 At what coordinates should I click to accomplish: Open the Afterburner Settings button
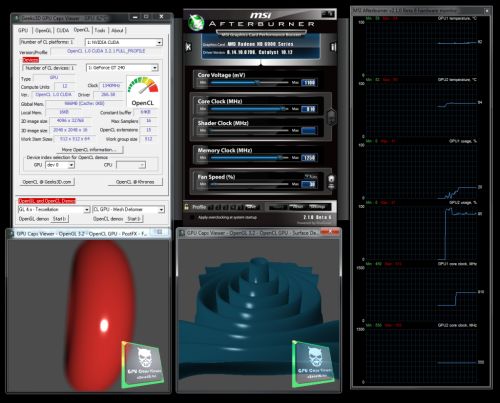point(317,207)
